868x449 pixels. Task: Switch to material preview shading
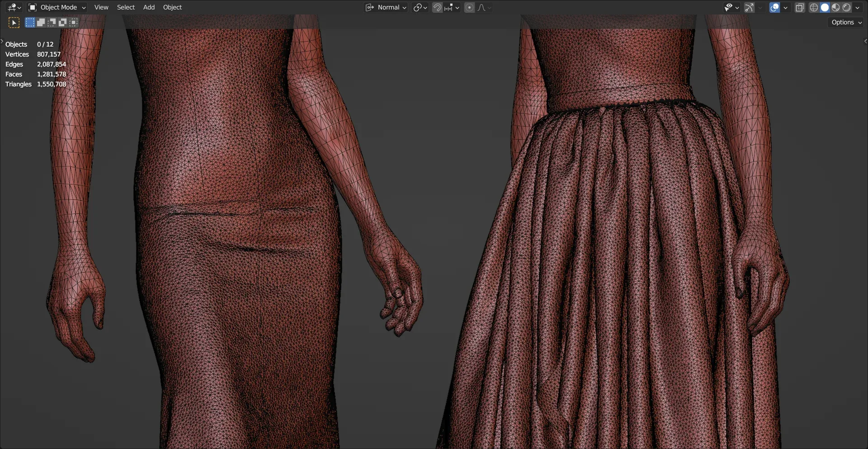(x=835, y=7)
